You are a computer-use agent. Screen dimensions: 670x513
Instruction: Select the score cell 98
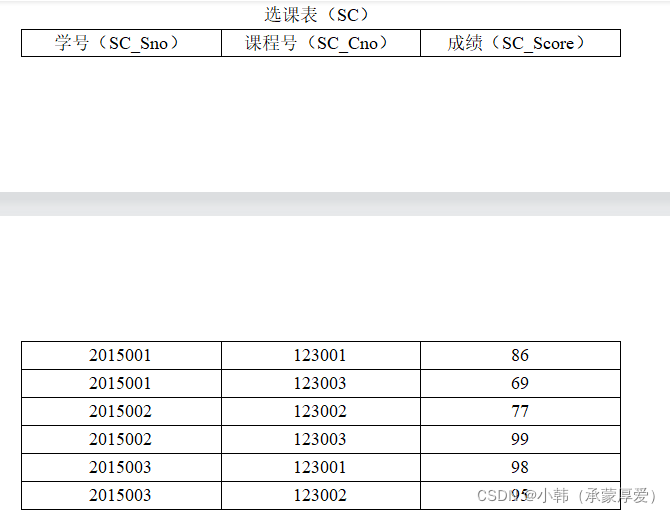click(x=520, y=467)
